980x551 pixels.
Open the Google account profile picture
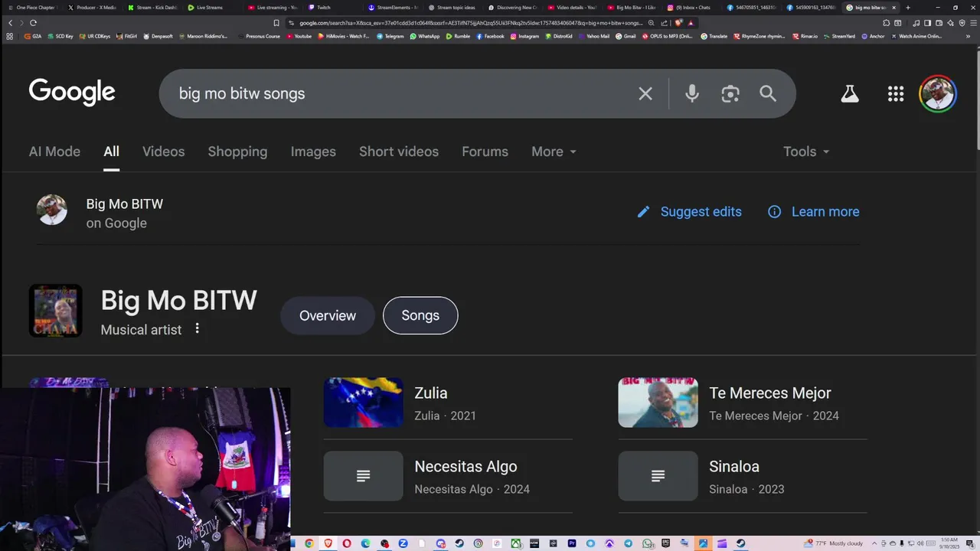tap(938, 93)
